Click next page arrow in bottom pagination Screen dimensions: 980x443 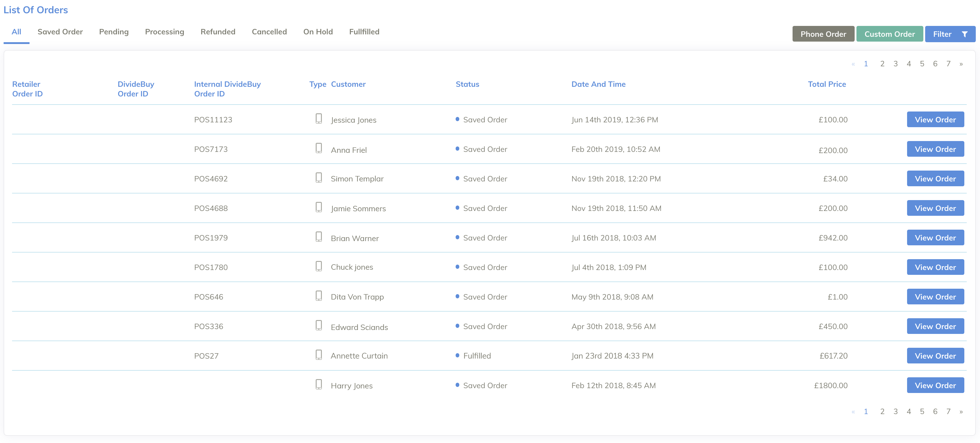(x=961, y=411)
